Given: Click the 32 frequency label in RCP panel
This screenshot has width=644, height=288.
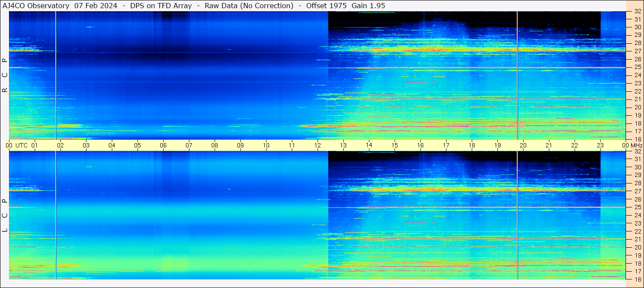Looking at the screenshot, I should click(637, 12).
